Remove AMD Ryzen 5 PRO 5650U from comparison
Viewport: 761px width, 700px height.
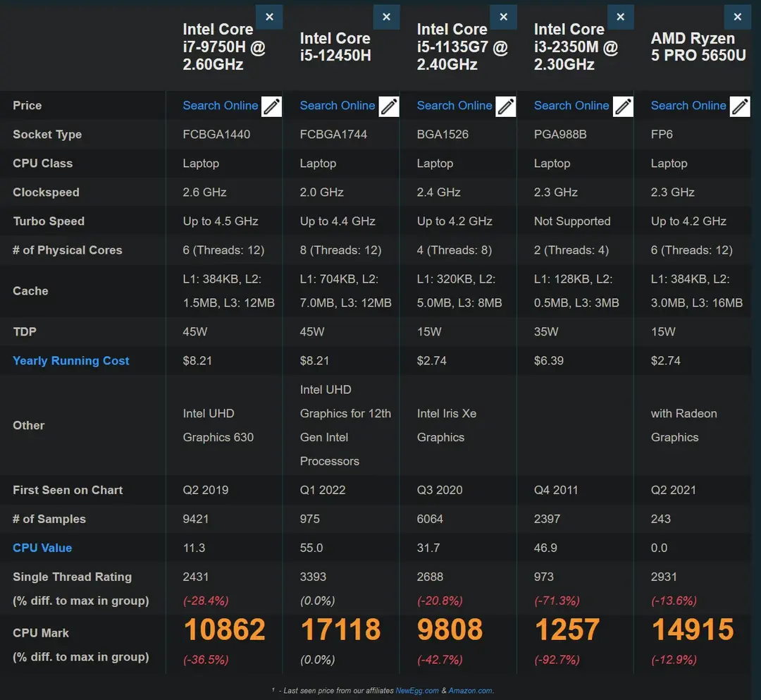[x=737, y=16]
